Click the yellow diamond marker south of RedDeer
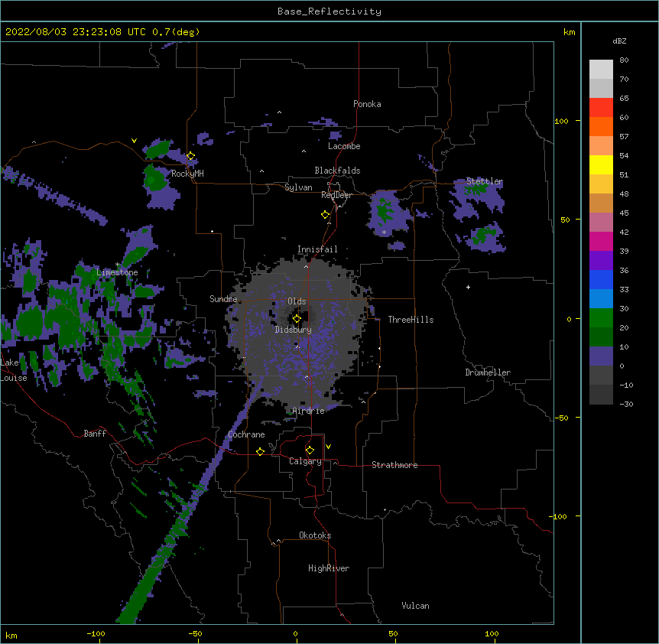Image resolution: width=659 pixels, height=644 pixels. click(x=325, y=215)
